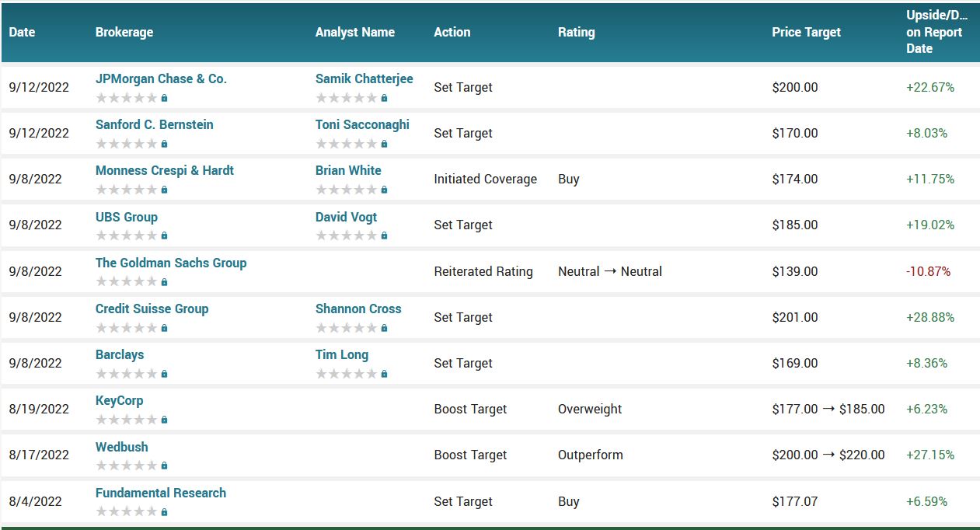Screen dimensions: 980x530
Task: Click lock icon under JPMorgan Chase & Co.
Action: click(164, 99)
